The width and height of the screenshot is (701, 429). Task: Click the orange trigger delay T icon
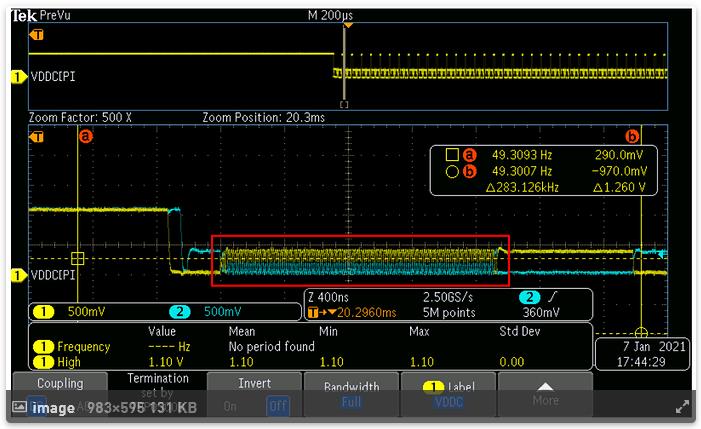(313, 312)
